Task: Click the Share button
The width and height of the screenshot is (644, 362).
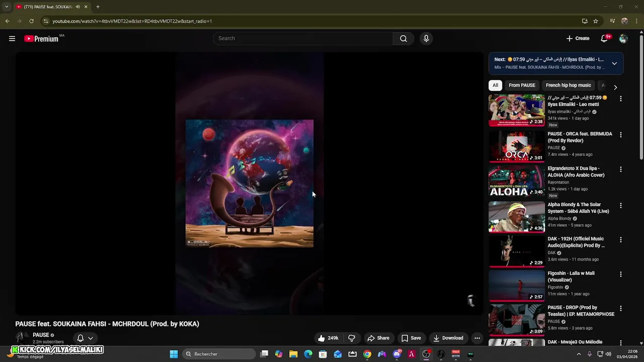Action: tap(378, 338)
